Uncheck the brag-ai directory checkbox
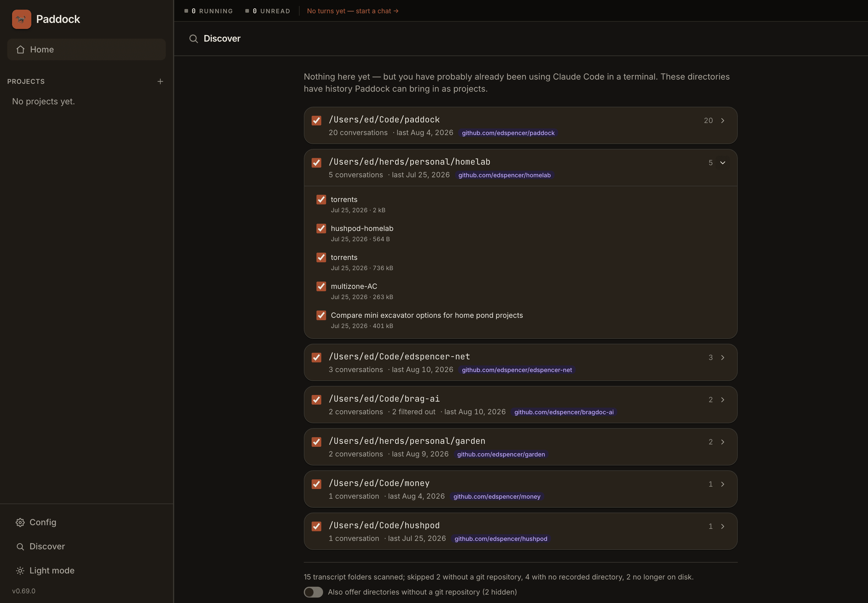The width and height of the screenshot is (868, 603). click(x=316, y=400)
